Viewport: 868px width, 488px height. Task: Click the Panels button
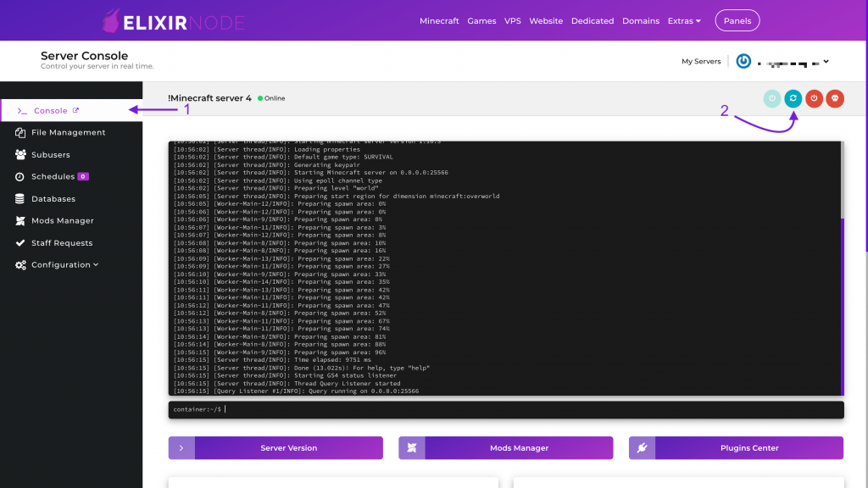click(737, 20)
